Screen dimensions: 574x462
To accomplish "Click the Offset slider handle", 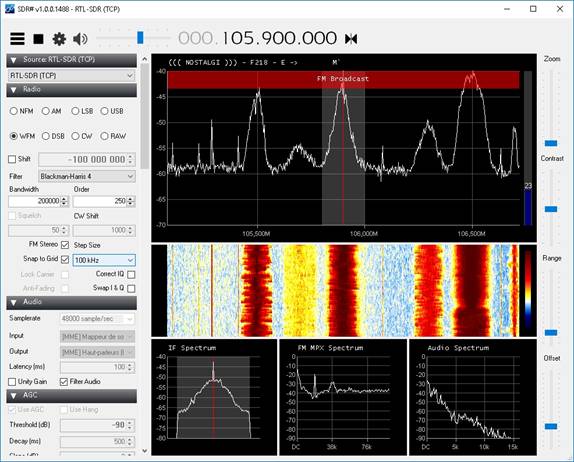I will (551, 426).
